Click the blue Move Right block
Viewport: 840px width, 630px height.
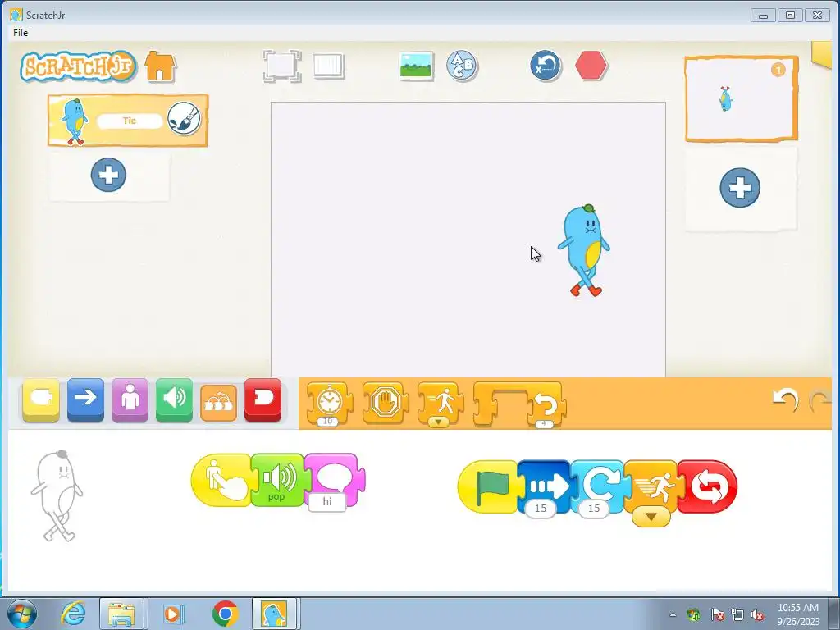click(x=545, y=482)
